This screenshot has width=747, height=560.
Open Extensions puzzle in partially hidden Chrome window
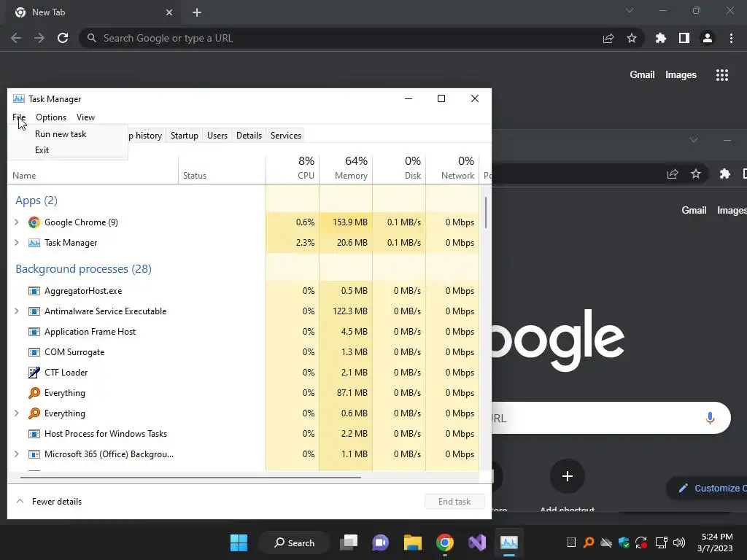(x=725, y=174)
